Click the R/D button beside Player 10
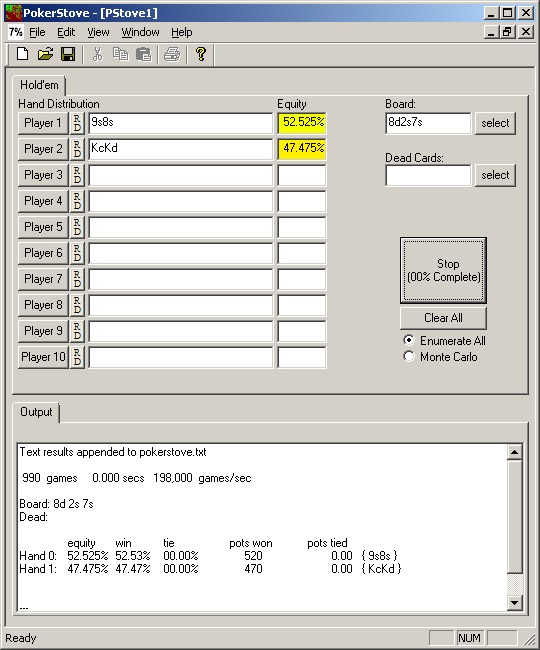 (x=77, y=357)
